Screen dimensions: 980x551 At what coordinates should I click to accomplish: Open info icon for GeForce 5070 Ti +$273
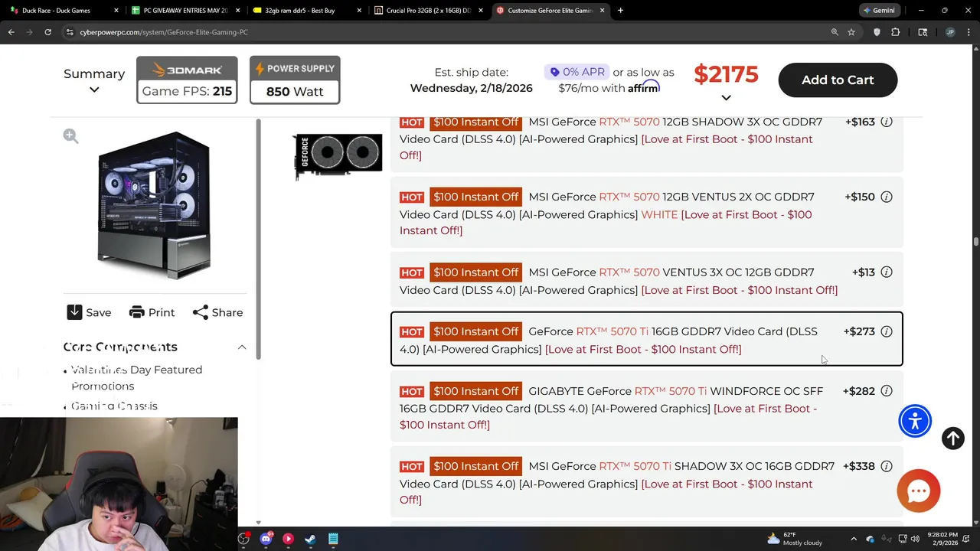(886, 331)
